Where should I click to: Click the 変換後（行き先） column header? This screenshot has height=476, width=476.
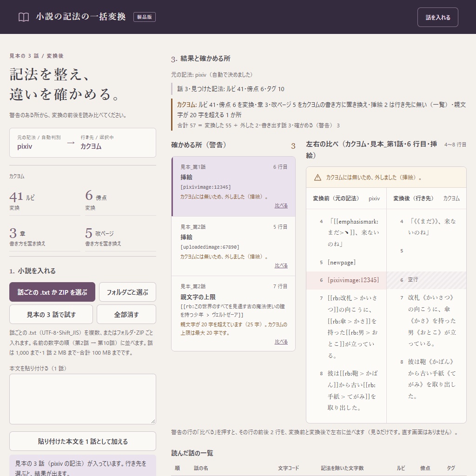tap(413, 198)
